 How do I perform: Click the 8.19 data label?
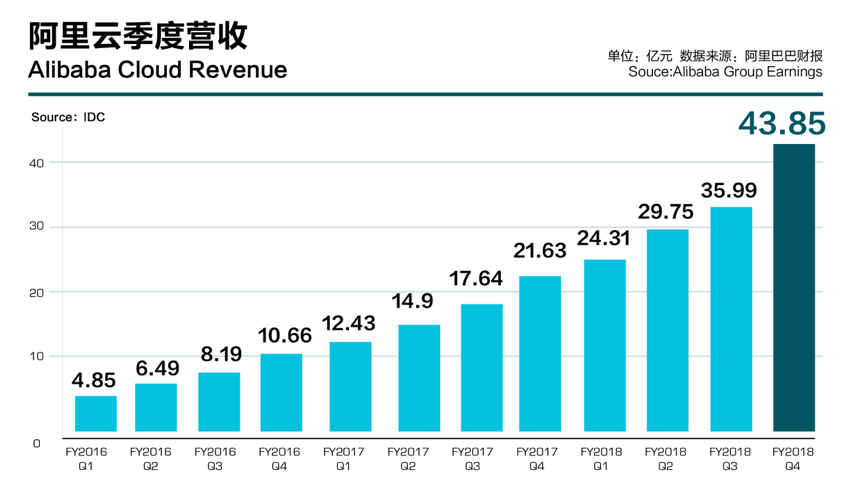(221, 354)
